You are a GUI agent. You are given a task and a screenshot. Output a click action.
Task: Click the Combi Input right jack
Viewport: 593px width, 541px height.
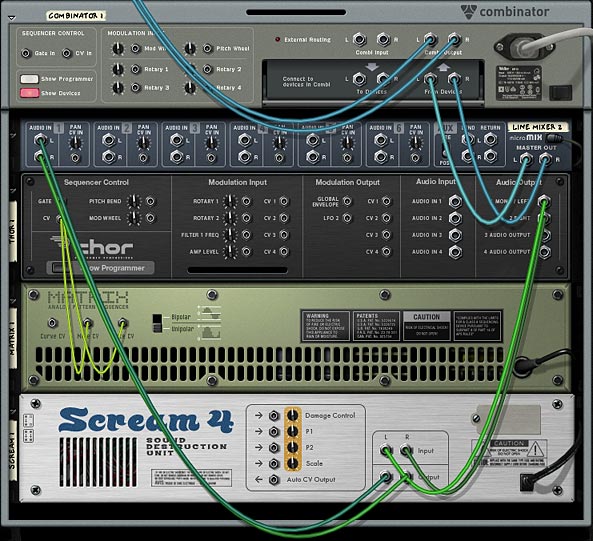click(383, 39)
